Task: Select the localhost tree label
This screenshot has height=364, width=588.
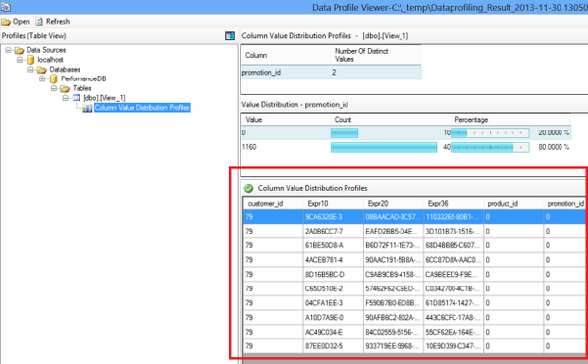Action: [50, 60]
